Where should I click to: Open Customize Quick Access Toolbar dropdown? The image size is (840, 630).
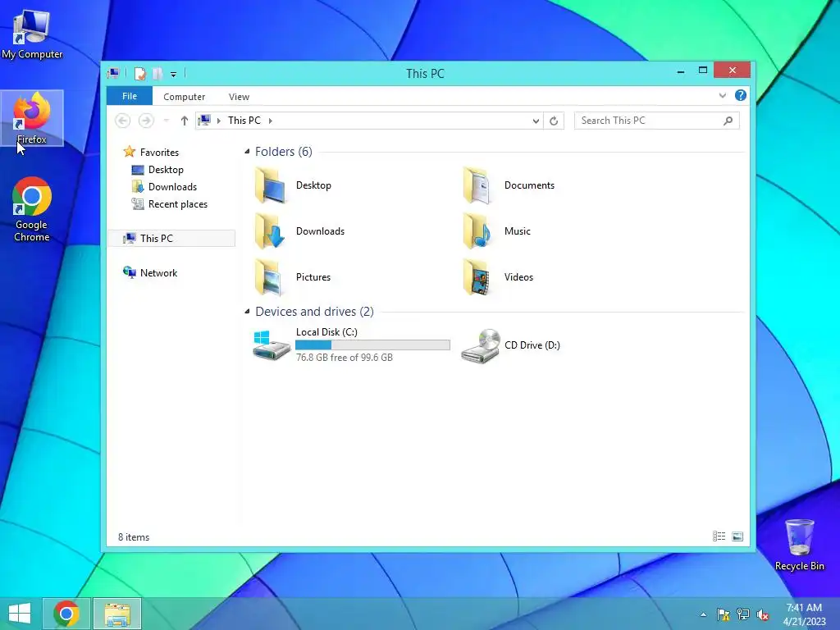(x=174, y=74)
